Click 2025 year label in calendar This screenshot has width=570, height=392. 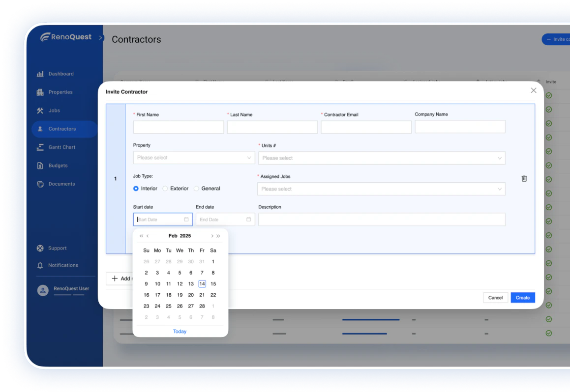click(x=185, y=236)
